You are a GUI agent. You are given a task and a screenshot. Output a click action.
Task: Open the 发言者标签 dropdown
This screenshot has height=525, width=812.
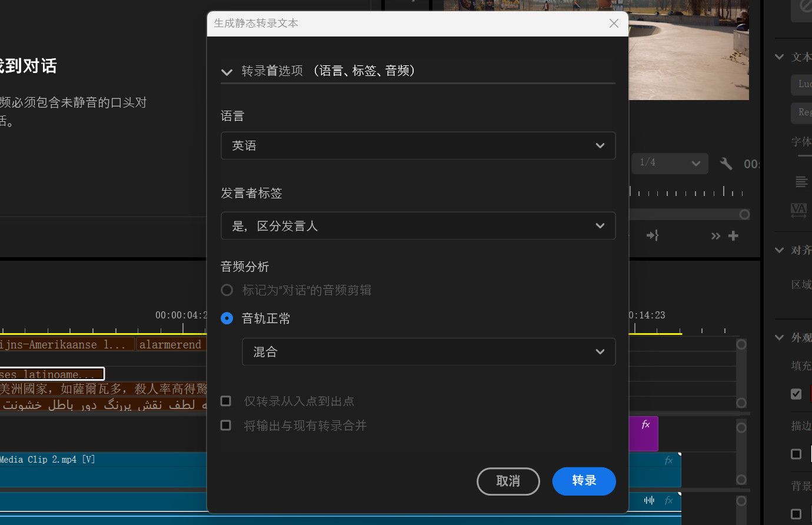(418, 225)
